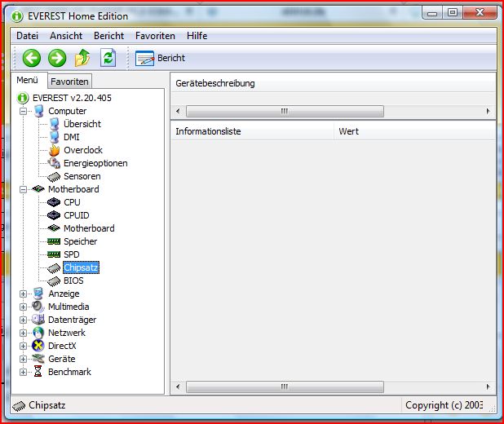Select the Overclock tree entry
This screenshot has height=424, width=504.
[x=83, y=150]
